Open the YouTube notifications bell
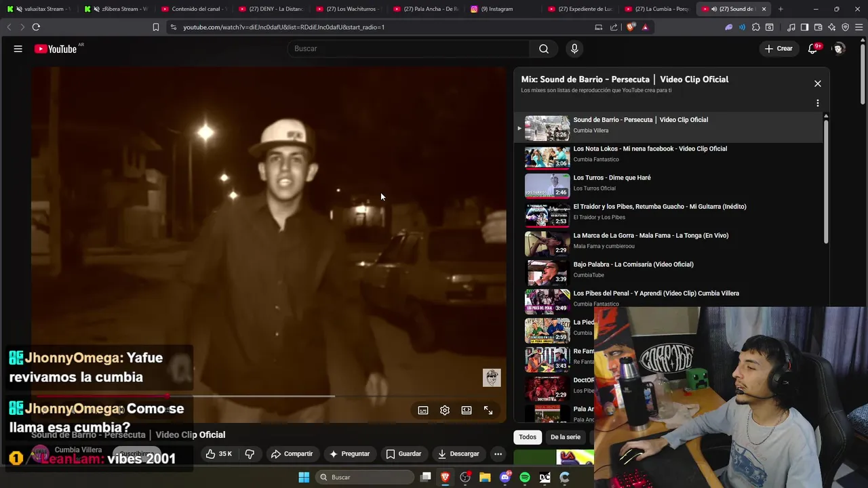Viewport: 868px width, 488px height. [x=813, y=49]
